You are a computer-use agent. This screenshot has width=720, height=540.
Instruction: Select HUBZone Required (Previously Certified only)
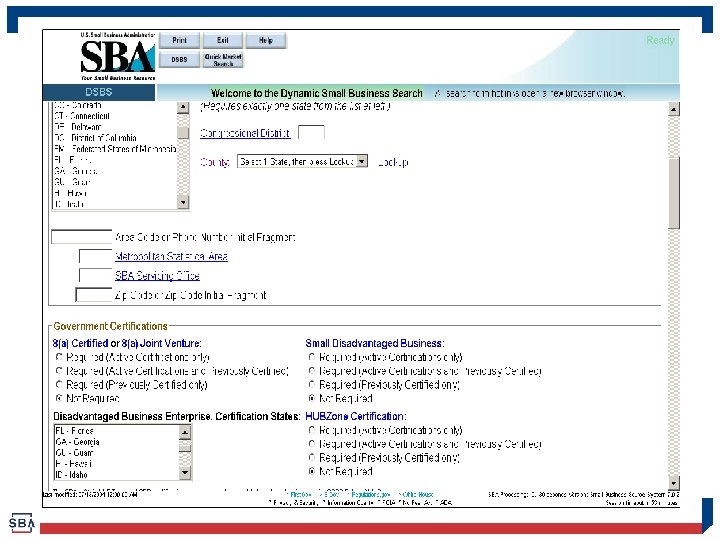(x=312, y=457)
